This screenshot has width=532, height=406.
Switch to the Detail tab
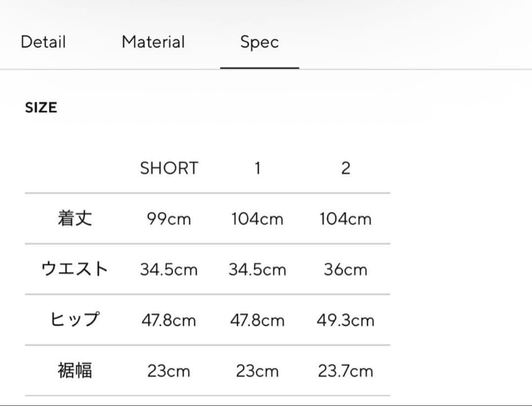(43, 42)
